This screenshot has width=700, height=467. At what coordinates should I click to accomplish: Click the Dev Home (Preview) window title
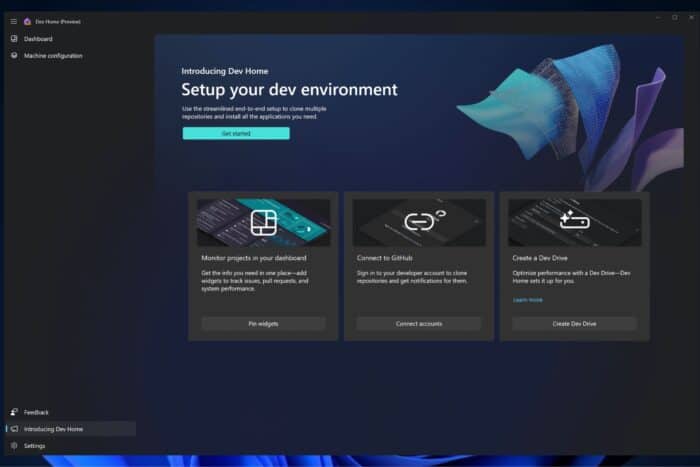(58, 21)
